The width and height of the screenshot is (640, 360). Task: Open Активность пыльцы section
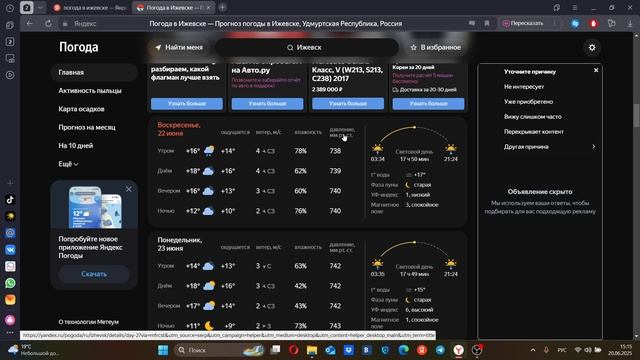(x=90, y=91)
